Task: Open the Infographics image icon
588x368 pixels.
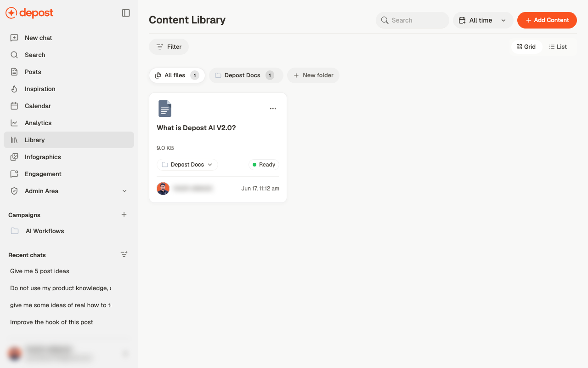Action: coord(14,157)
